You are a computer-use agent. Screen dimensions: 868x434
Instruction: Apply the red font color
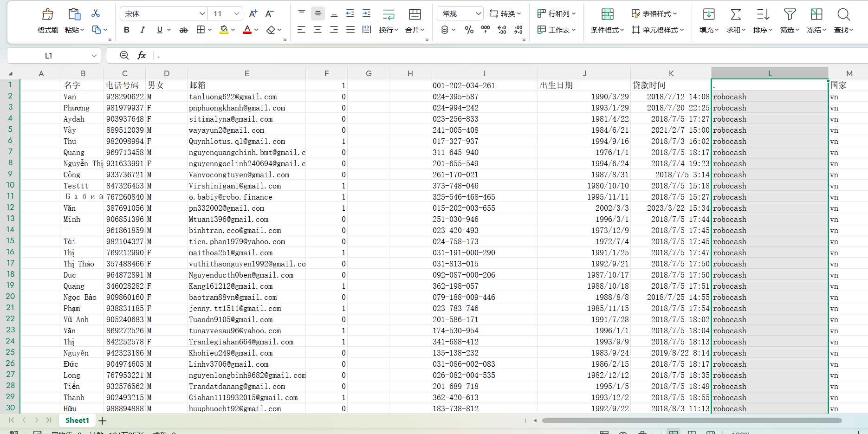point(247,30)
